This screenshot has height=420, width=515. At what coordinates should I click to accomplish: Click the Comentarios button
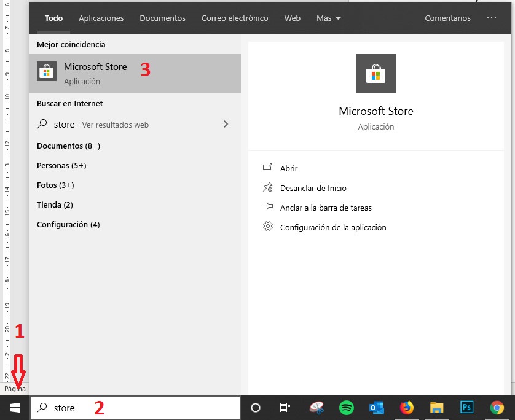(x=447, y=18)
